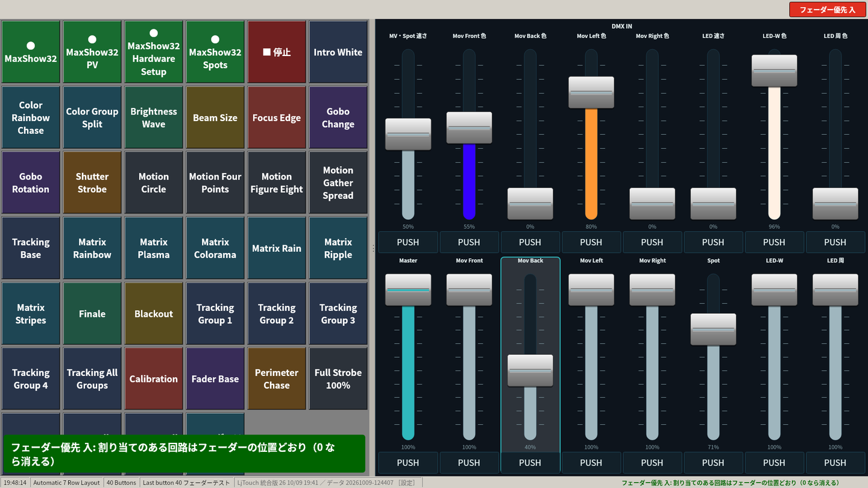Click the green フェーダー優先 notification banner
The image size is (868, 488).
pyautogui.click(x=184, y=454)
